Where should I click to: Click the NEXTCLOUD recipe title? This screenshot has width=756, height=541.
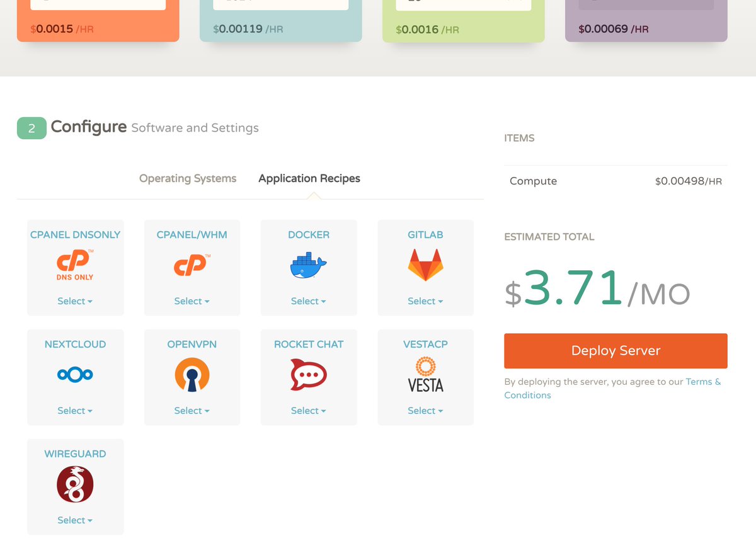click(x=75, y=345)
